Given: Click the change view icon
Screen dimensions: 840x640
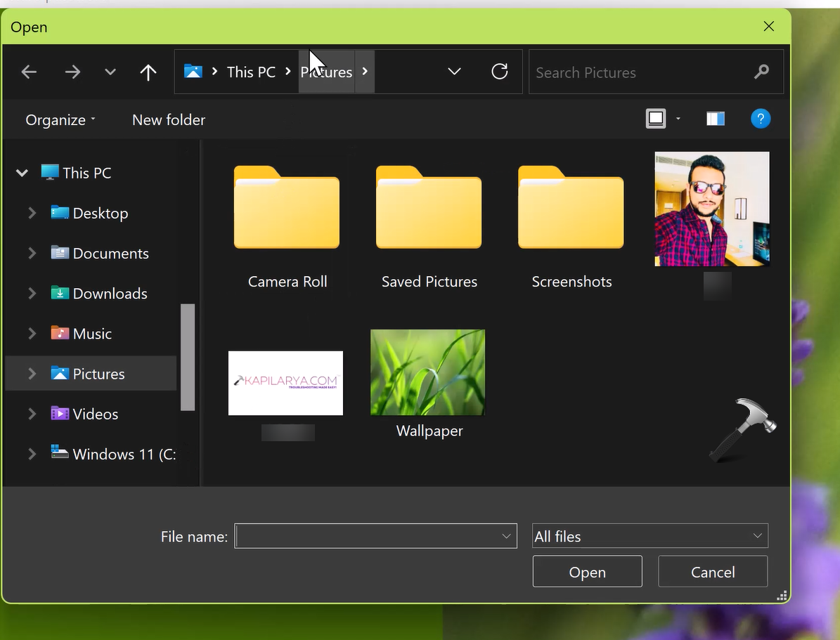Looking at the screenshot, I should pos(656,119).
